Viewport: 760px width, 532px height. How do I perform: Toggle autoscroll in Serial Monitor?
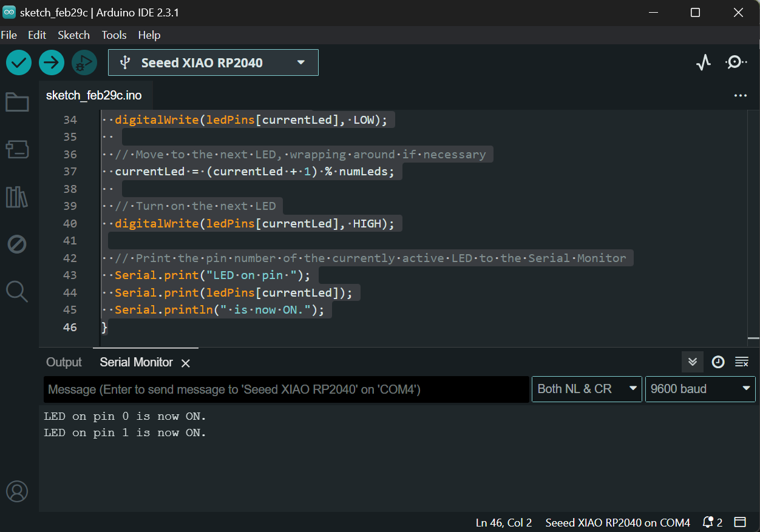(x=693, y=362)
